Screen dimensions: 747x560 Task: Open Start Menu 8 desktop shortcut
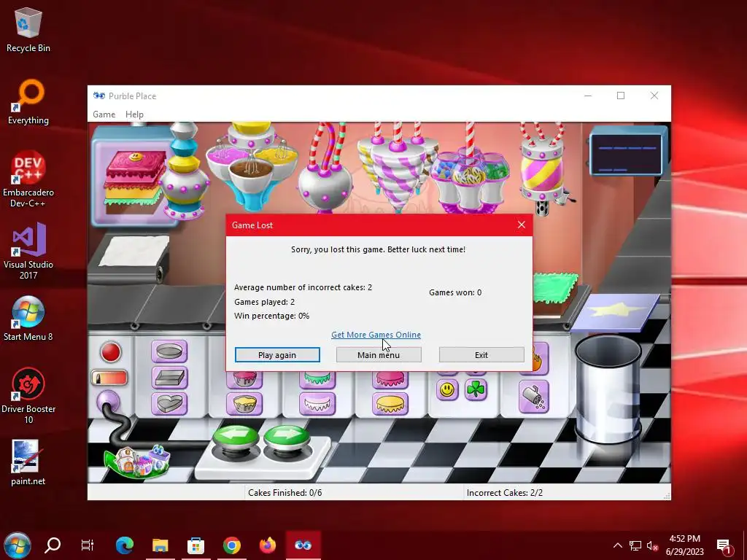28,319
